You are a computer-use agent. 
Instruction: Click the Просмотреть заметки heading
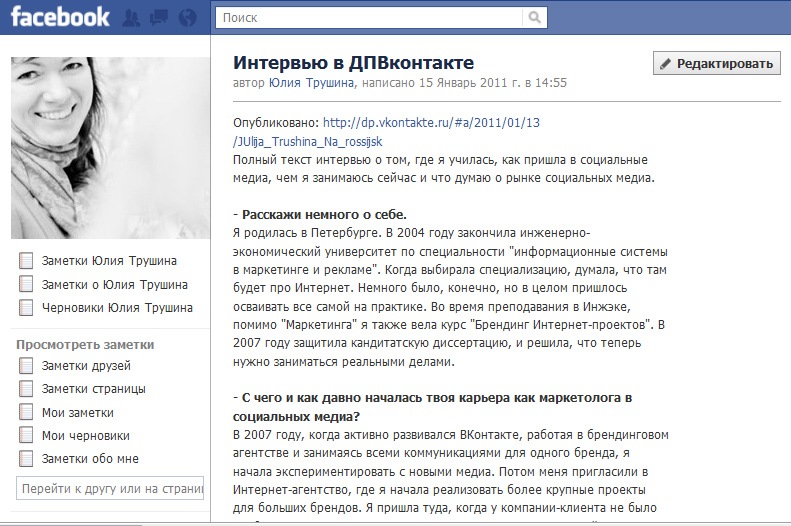(85, 344)
